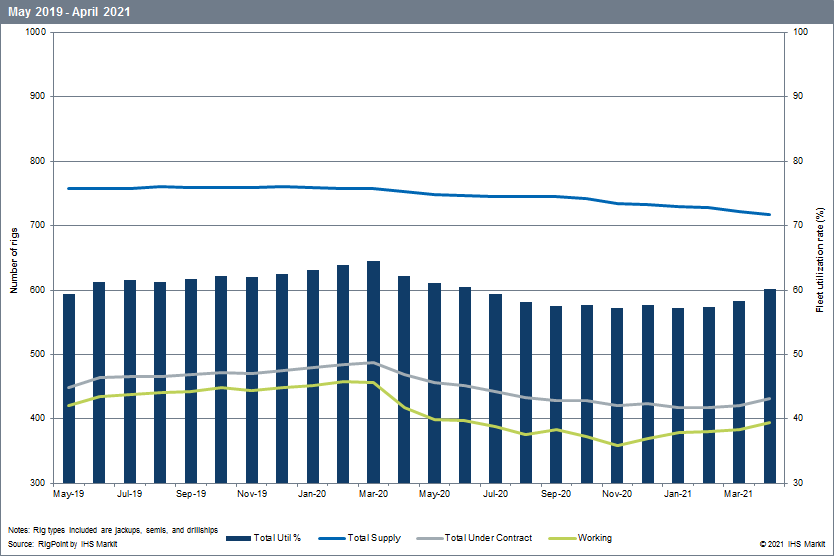
Task: Click the Total Util % legend swatch
Action: point(241,539)
